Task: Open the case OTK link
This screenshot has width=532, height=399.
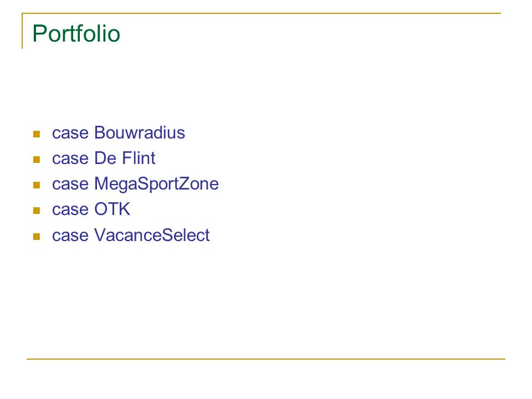Action: click(91, 209)
